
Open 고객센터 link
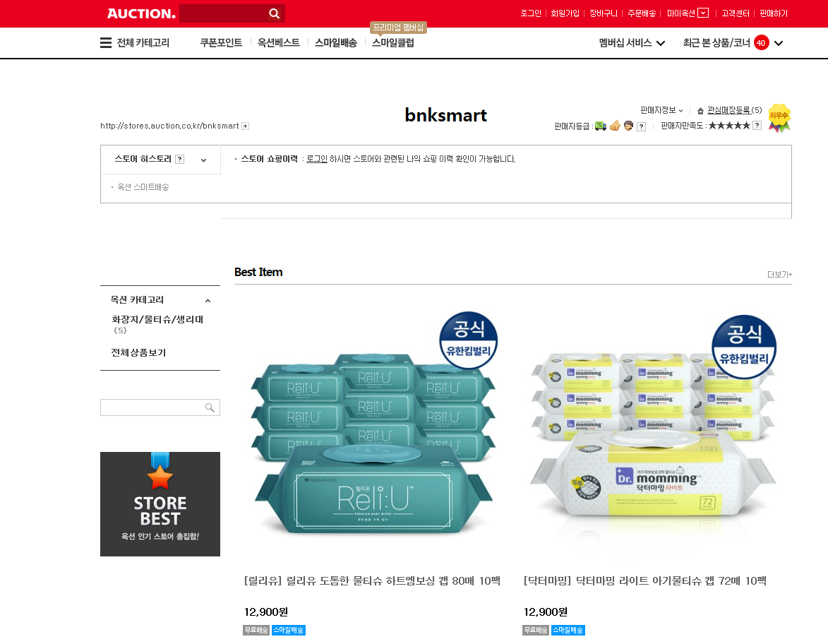(x=736, y=13)
